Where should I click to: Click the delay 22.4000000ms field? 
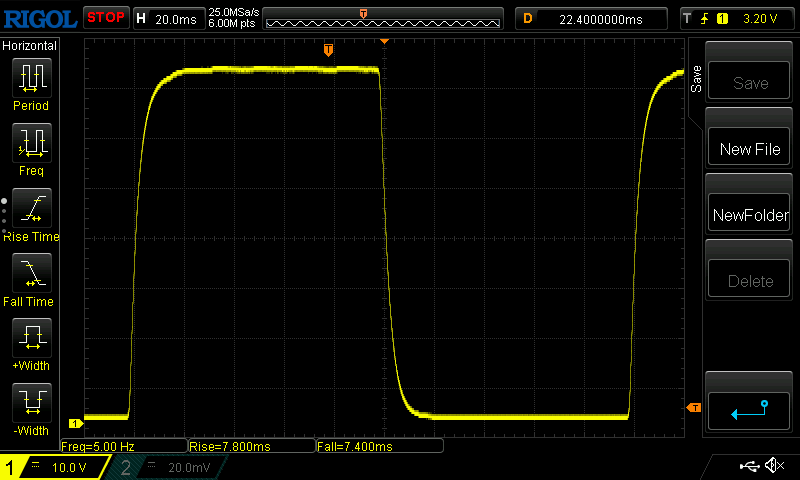coord(591,19)
